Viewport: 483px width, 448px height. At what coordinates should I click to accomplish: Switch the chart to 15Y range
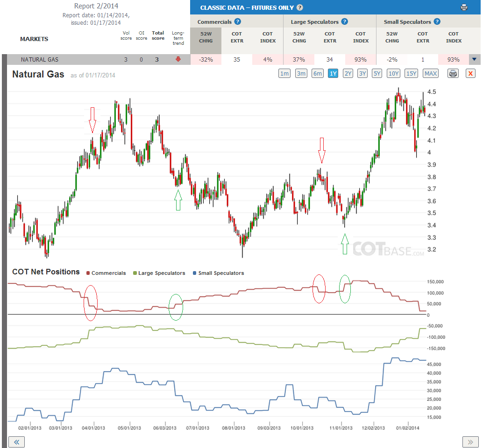pyautogui.click(x=411, y=74)
